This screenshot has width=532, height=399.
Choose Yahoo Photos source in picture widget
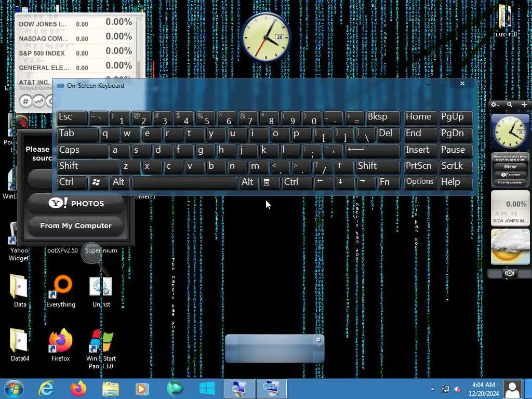76,203
